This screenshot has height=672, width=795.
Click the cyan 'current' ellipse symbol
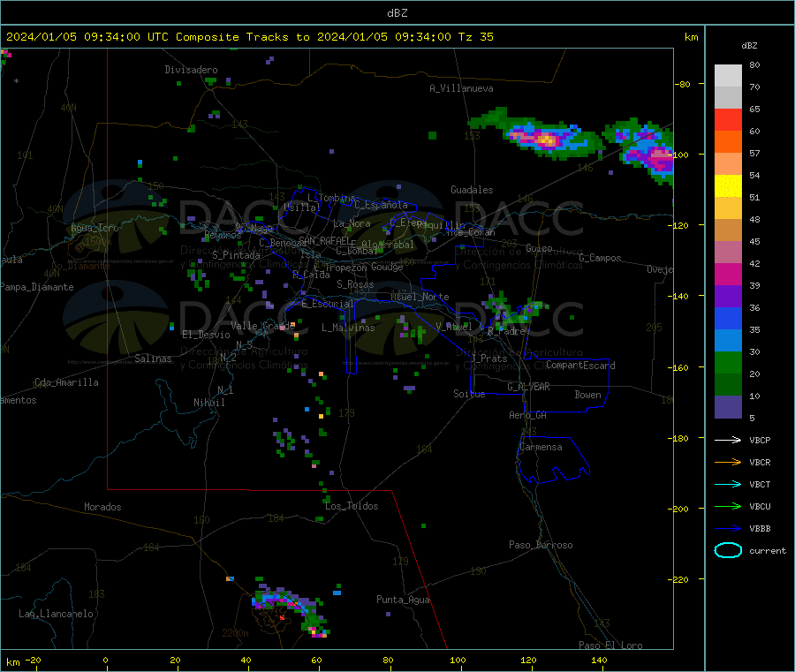tap(728, 550)
